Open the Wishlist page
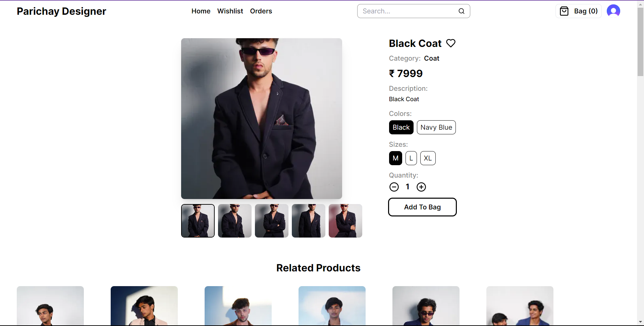 [x=230, y=11]
